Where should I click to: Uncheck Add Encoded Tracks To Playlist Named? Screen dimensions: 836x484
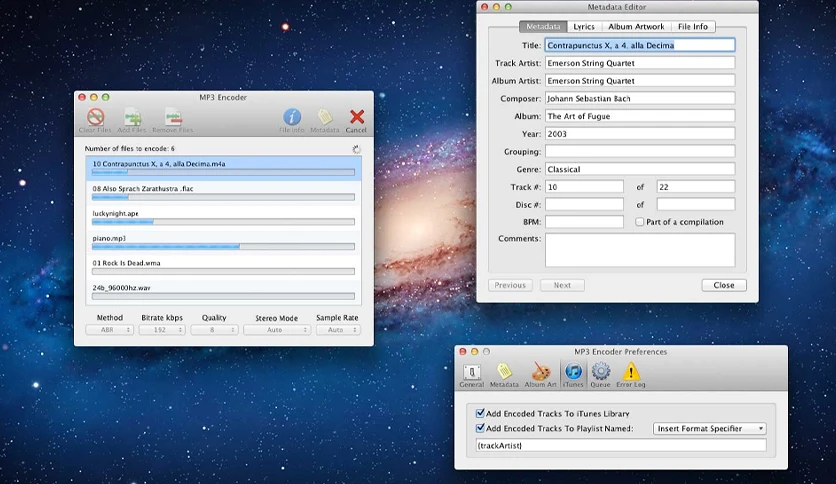[x=480, y=428]
